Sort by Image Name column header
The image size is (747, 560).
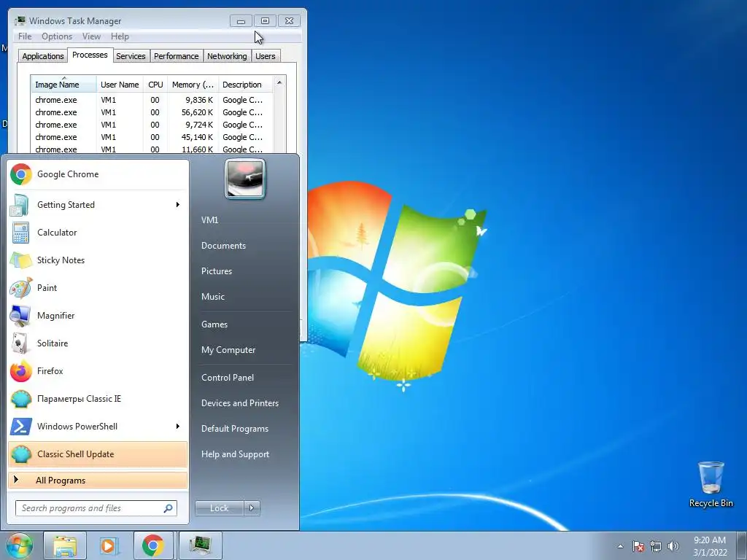(x=64, y=85)
